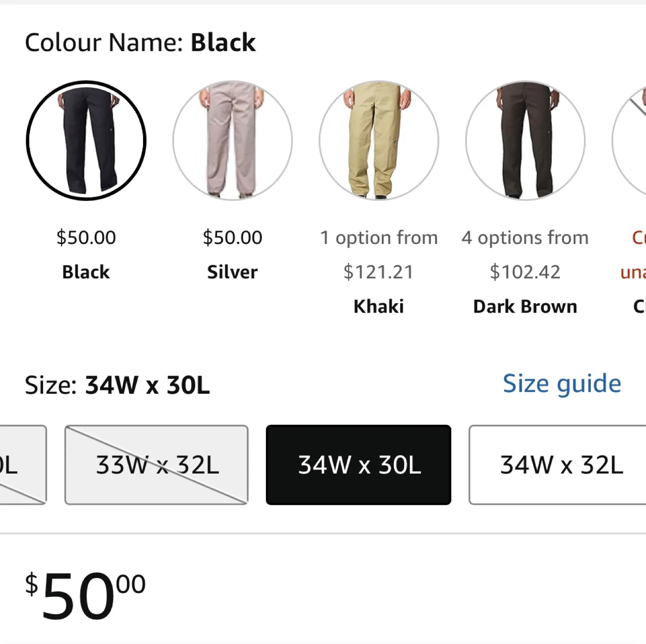646x644 pixels.
Task: Select the Silver pants colour swatch
Action: pyautogui.click(x=232, y=140)
